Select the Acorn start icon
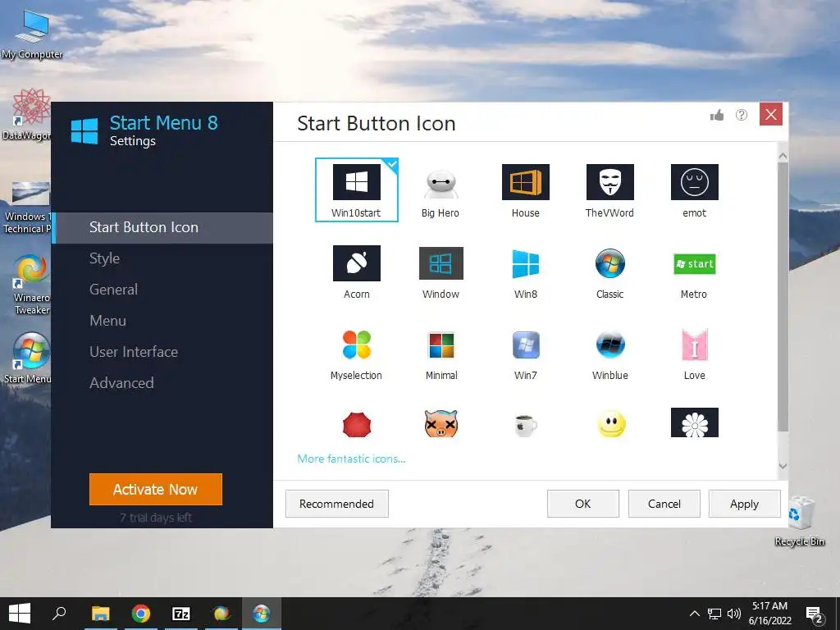Viewport: 840px width, 630px height. point(356,272)
